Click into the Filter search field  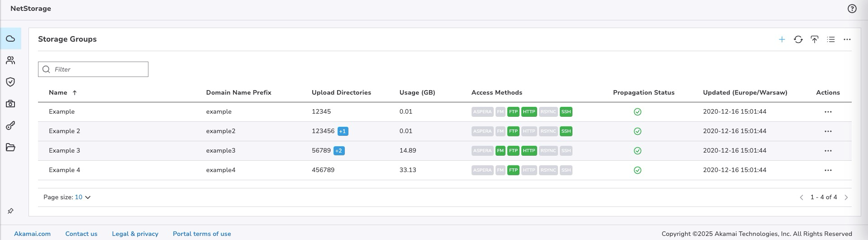click(99, 69)
